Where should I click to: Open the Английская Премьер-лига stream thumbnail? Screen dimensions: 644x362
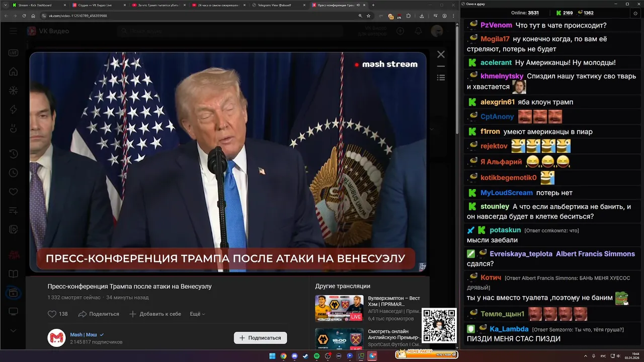pos(339,339)
